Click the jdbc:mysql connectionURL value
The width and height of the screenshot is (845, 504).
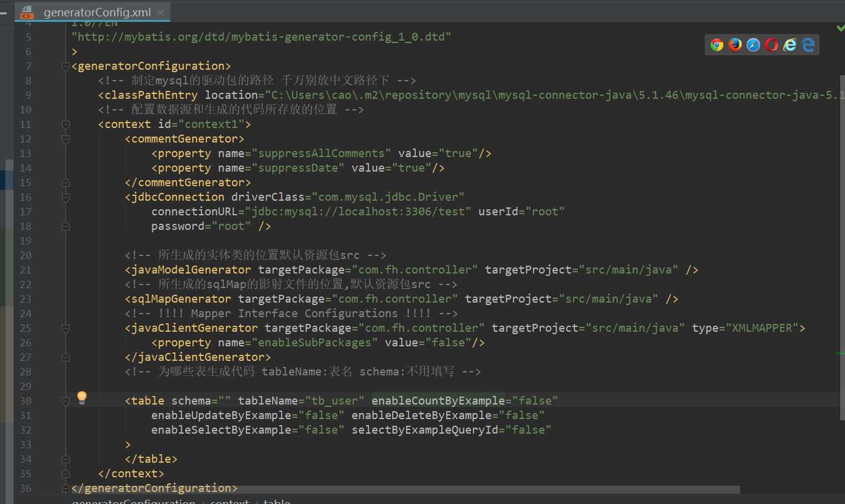pos(358,212)
